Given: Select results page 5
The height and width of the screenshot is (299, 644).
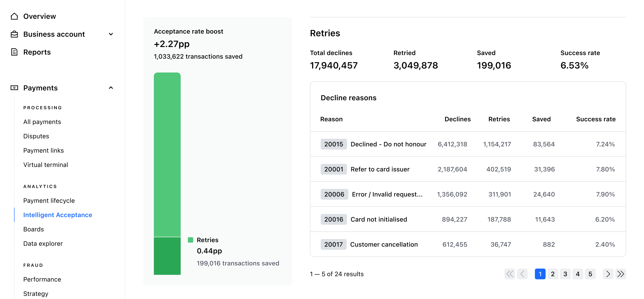Looking at the screenshot, I should 590,274.
